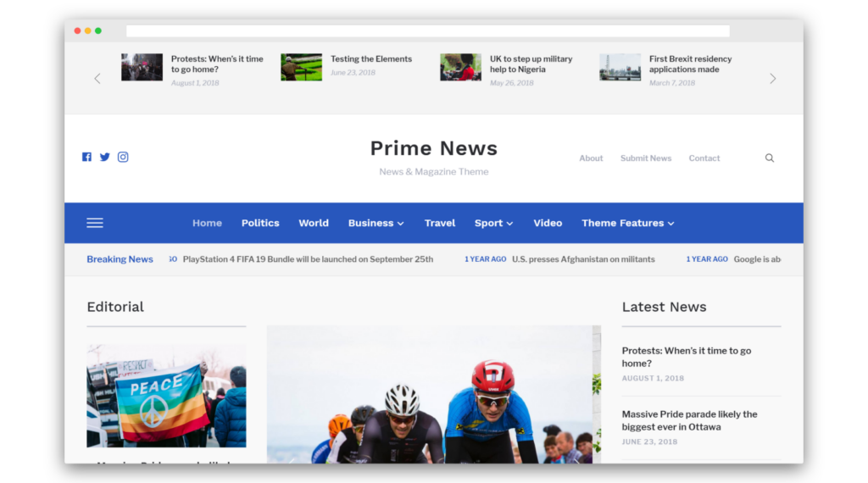Open Latest News 'Protests: When's it time to go home?'
This screenshot has width=868, height=483.
point(687,357)
